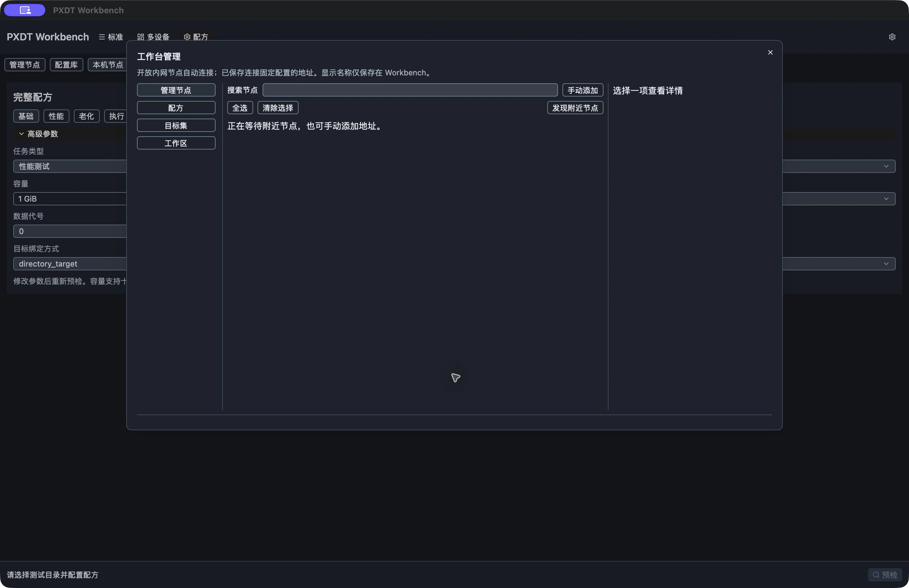Viewport: 909px width, 588px height.
Task: Click the 正在等待附近节点 status message
Action: [306, 126]
